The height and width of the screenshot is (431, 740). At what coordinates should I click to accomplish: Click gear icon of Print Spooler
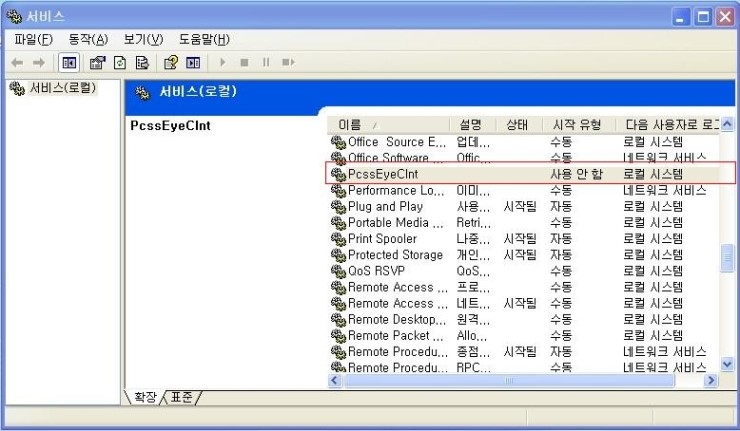click(338, 238)
